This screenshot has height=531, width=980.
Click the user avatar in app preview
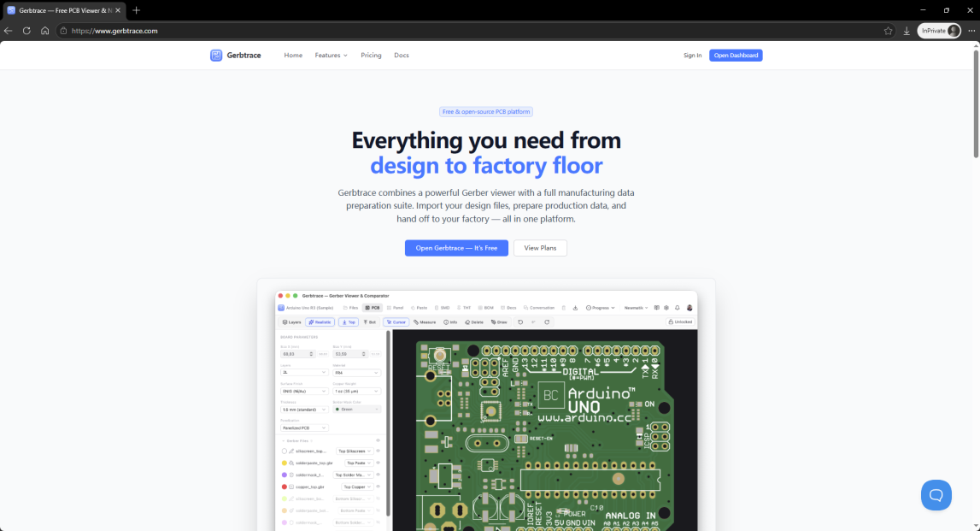coord(690,308)
